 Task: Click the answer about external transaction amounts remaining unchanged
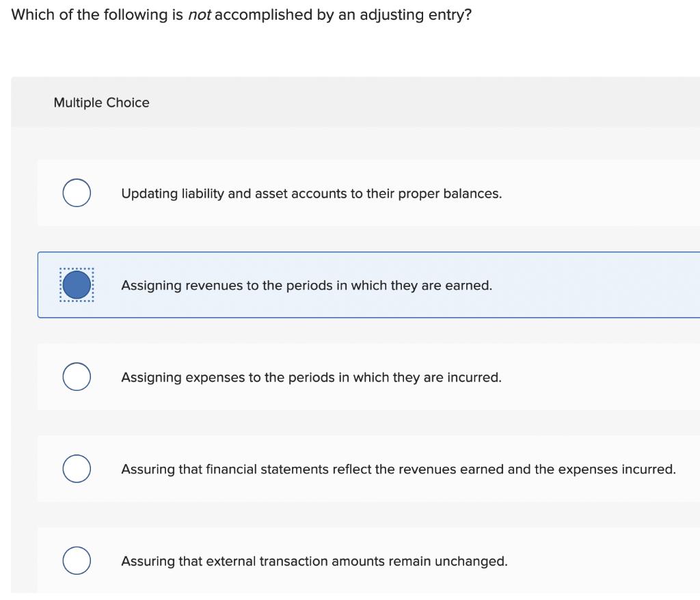[314, 561]
